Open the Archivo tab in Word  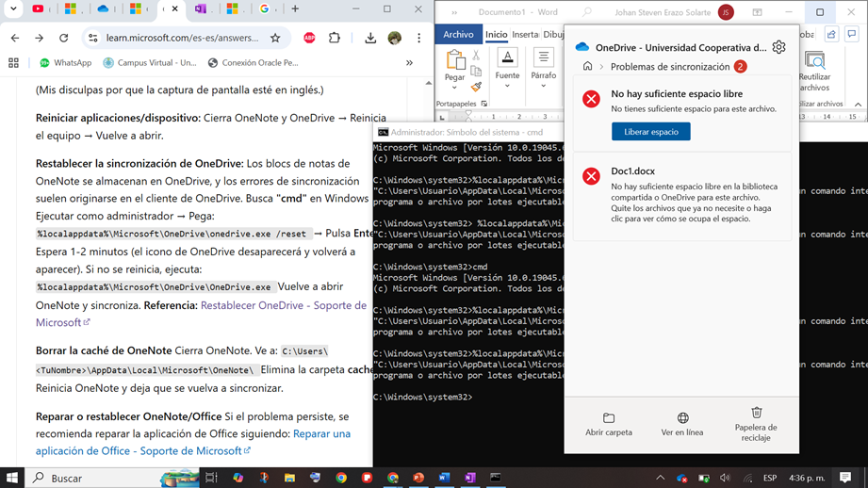click(458, 34)
